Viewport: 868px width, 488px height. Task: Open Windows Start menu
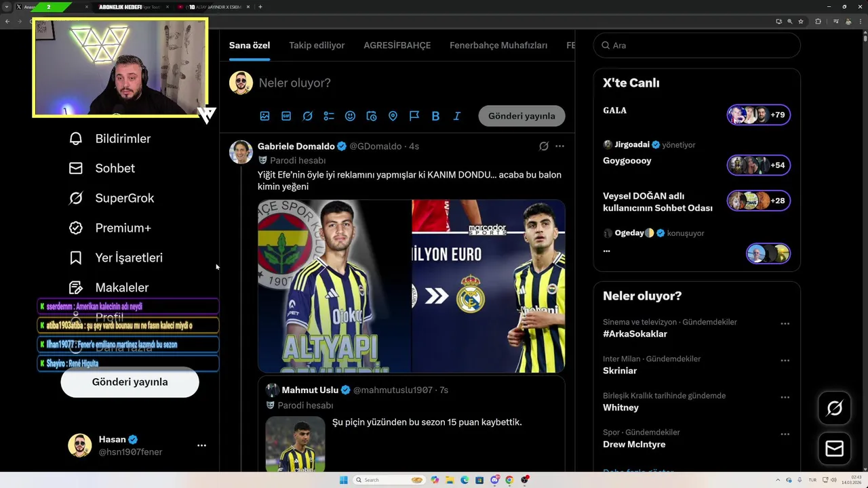coord(344,480)
